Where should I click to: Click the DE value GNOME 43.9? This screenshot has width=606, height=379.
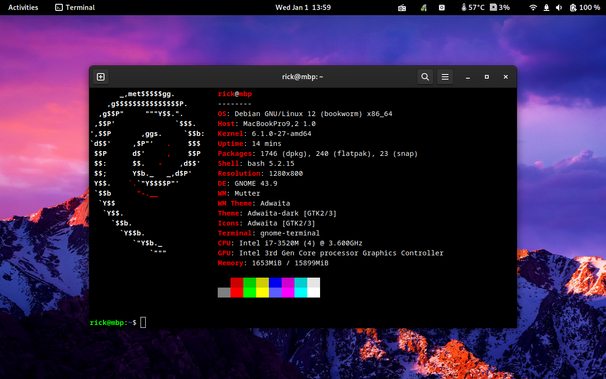tap(256, 184)
